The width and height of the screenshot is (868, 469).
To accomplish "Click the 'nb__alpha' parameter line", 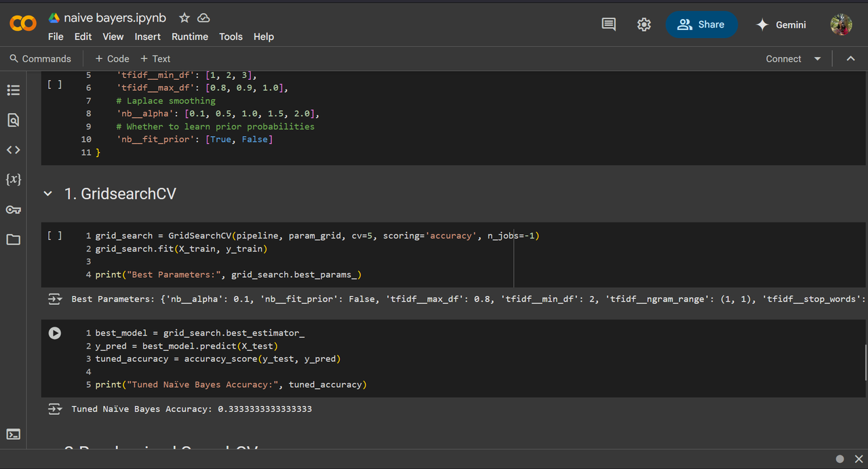I will coord(217,114).
